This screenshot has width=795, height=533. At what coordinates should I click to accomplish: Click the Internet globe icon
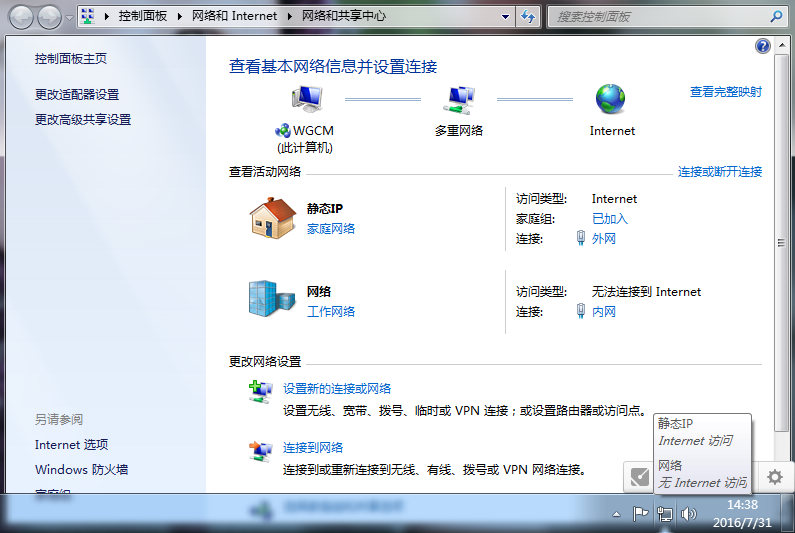coord(610,99)
